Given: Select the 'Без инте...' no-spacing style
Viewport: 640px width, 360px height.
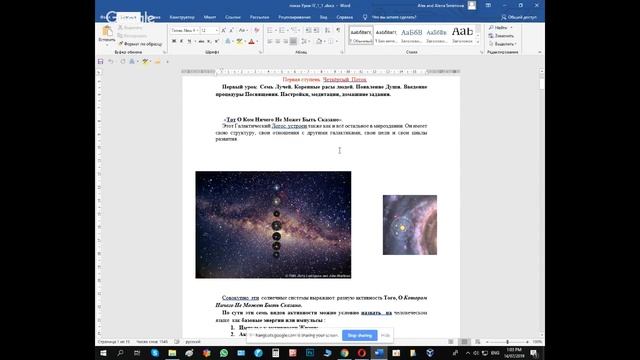Looking at the screenshot, I should (386, 35).
